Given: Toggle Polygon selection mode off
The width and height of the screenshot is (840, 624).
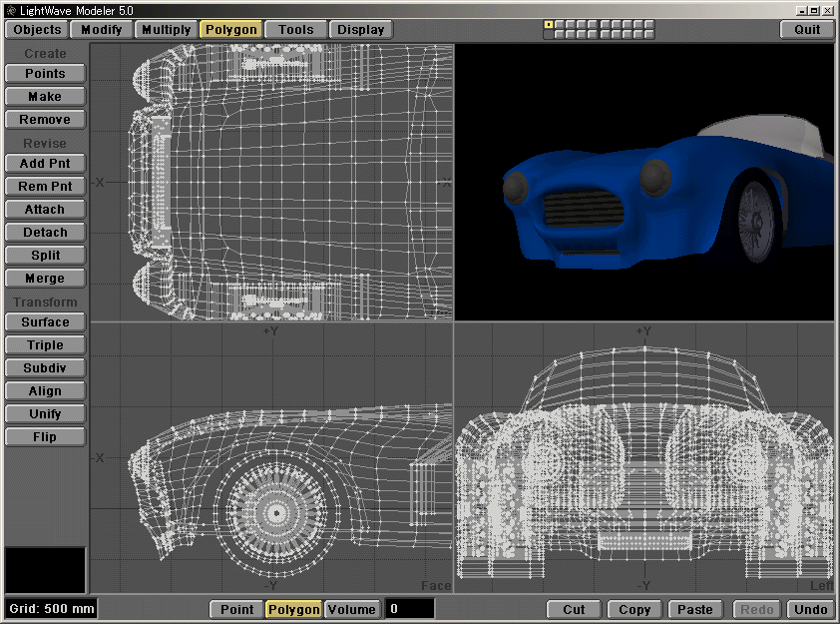Looking at the screenshot, I should click(293, 609).
